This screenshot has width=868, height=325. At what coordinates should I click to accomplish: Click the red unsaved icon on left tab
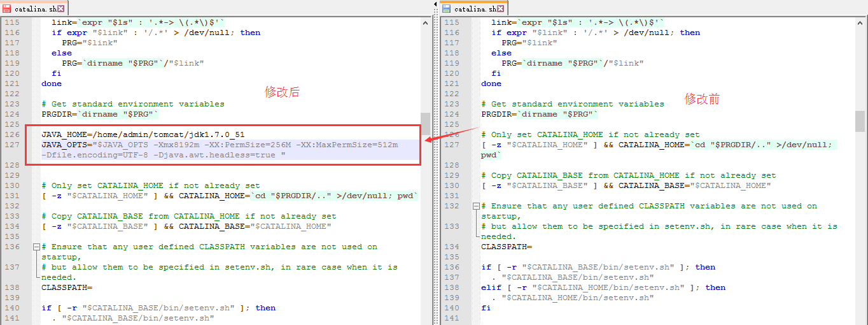[x=7, y=9]
